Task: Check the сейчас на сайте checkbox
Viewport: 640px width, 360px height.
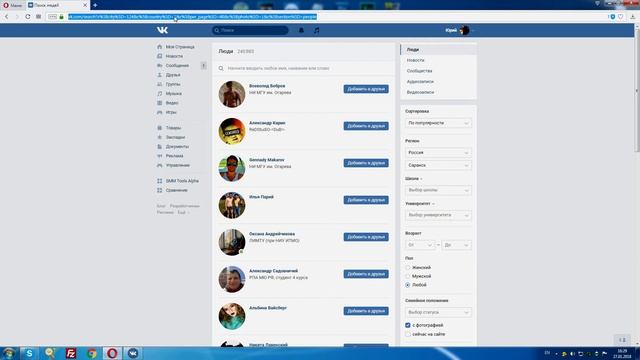Action: [x=408, y=334]
